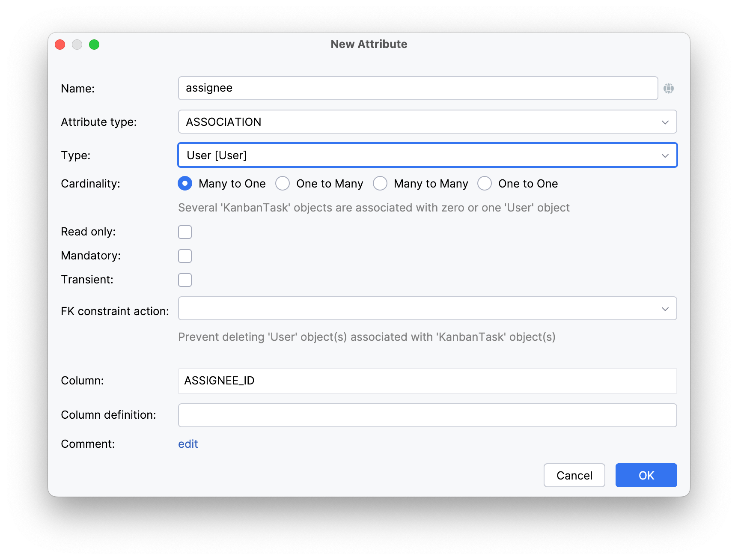Select the Many to Many cardinality

380,183
